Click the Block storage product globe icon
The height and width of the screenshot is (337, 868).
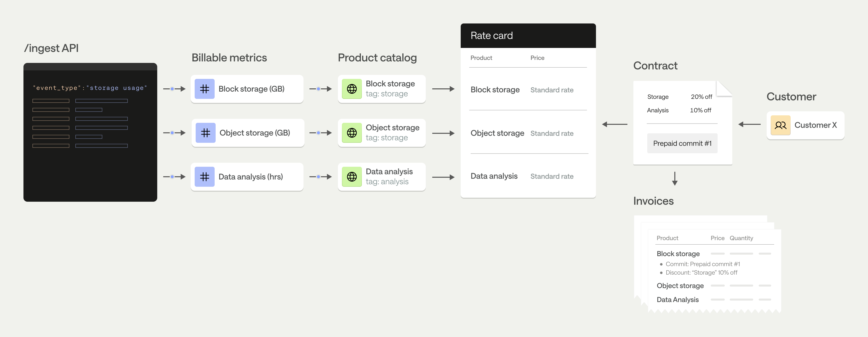(352, 89)
